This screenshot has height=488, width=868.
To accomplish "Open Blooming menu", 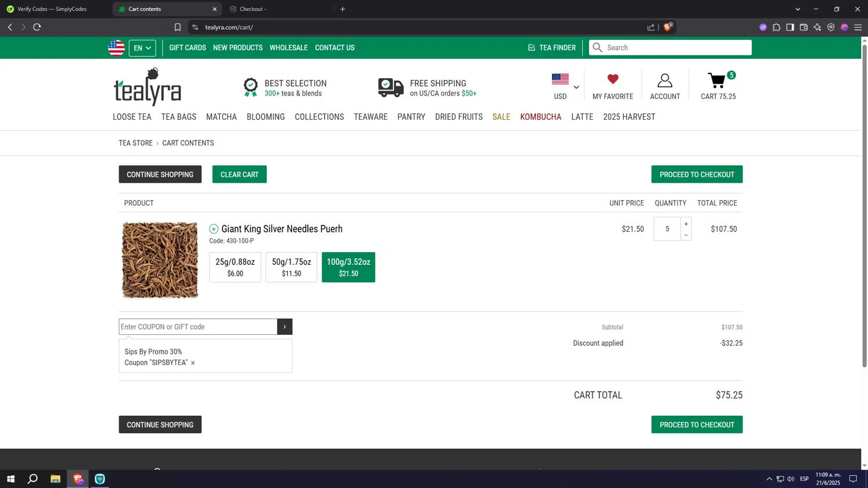I will point(266,117).
